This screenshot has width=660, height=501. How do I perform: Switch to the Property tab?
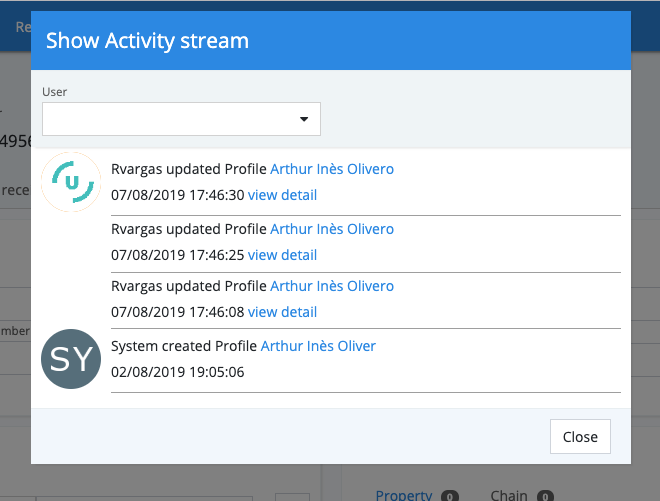point(403,495)
